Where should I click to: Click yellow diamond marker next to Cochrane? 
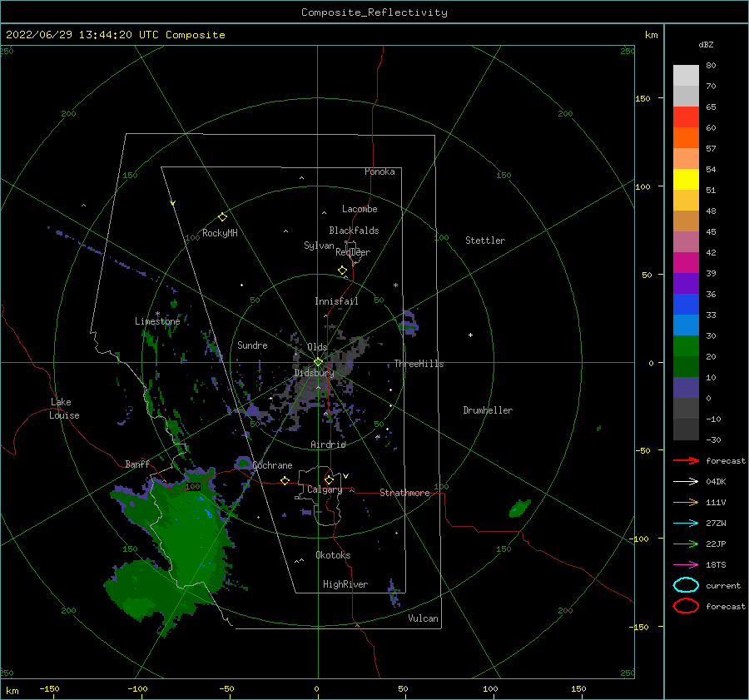(285, 480)
